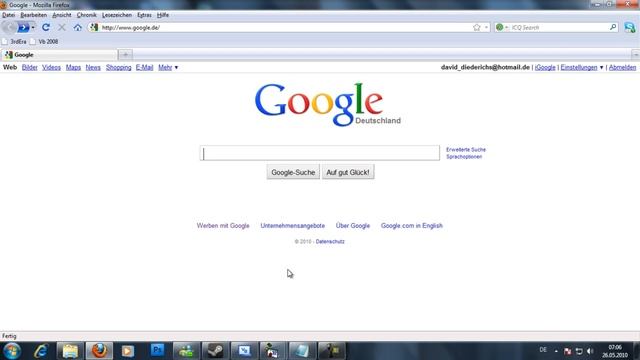Click the stop loading X icon

(62, 27)
